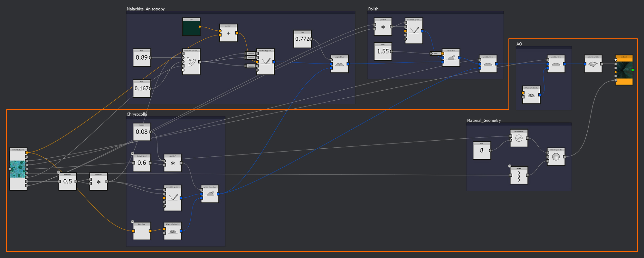This screenshot has height=258, width=644.
Task: Select the float node with value 0.167
Action: pyautogui.click(x=142, y=89)
